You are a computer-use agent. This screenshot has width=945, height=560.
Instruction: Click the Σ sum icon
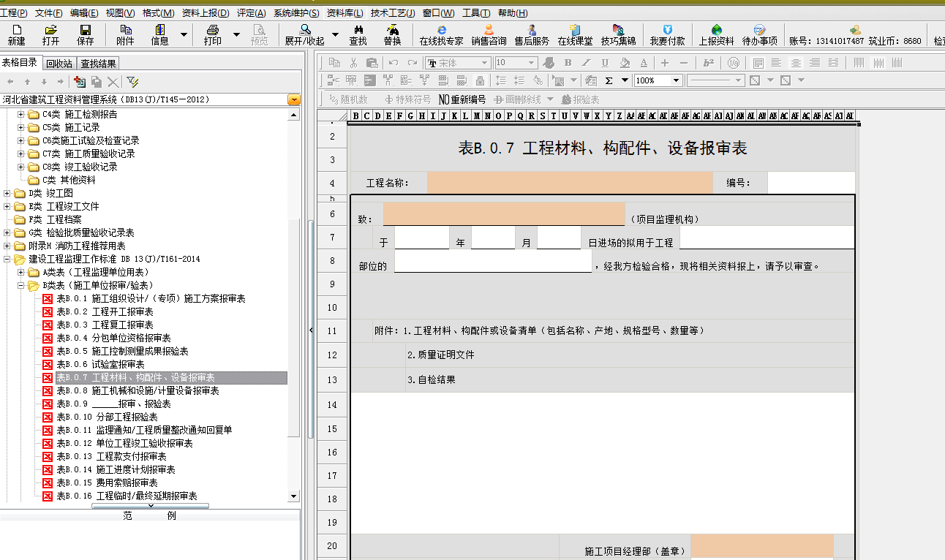609,80
